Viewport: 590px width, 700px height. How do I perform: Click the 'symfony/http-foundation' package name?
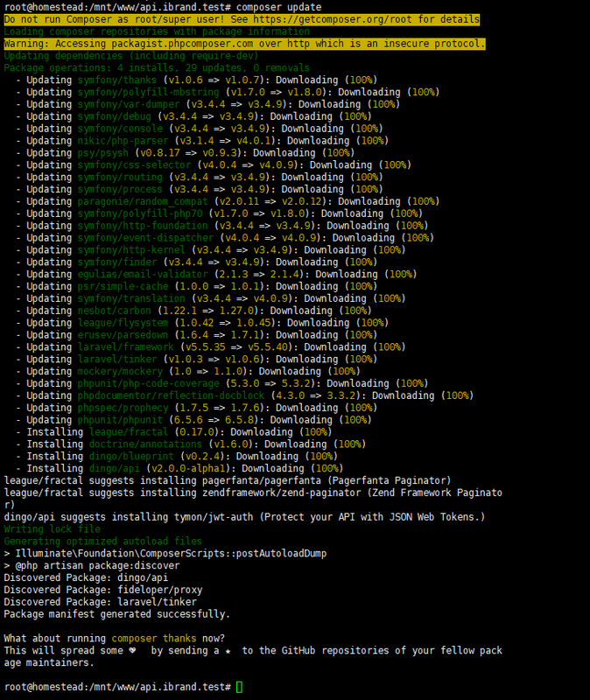143,226
